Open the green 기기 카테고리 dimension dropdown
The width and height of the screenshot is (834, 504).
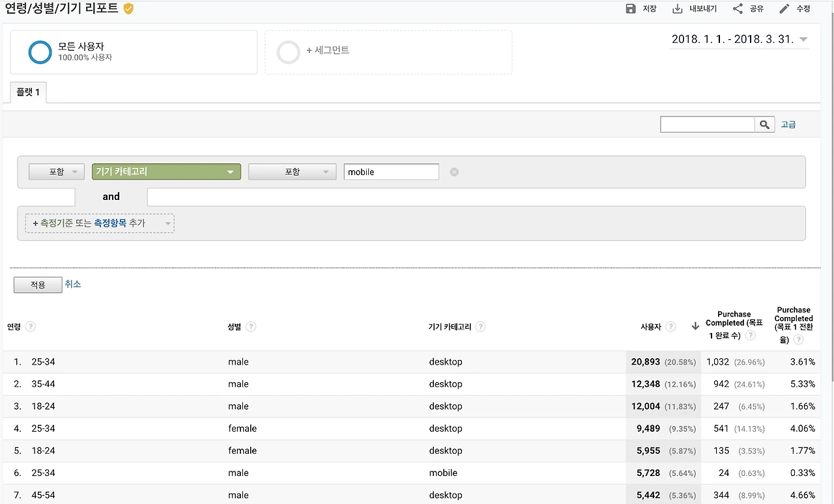coord(167,172)
